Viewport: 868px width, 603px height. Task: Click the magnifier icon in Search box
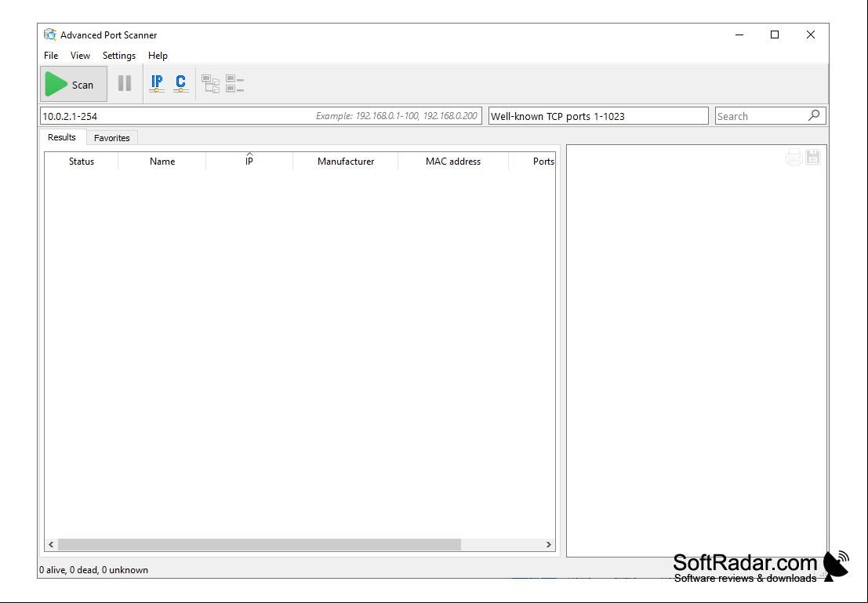click(x=814, y=115)
